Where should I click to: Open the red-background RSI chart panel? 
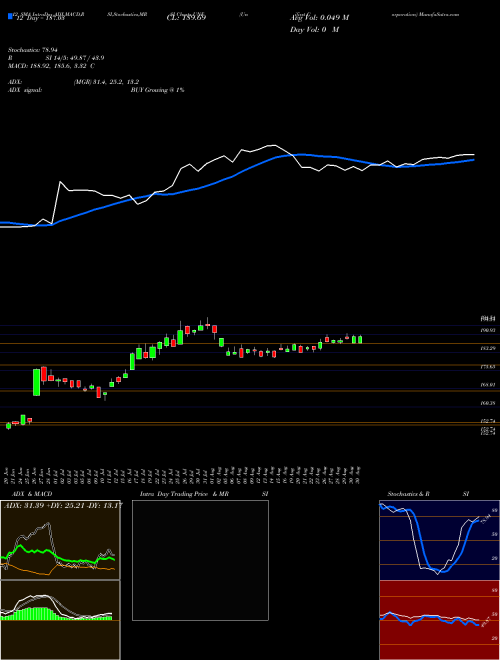point(439,620)
